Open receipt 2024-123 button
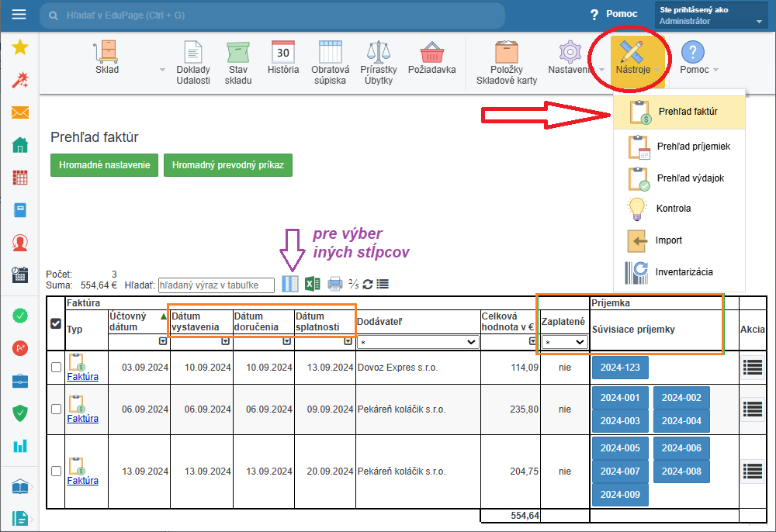The width and height of the screenshot is (776, 532). click(618, 367)
